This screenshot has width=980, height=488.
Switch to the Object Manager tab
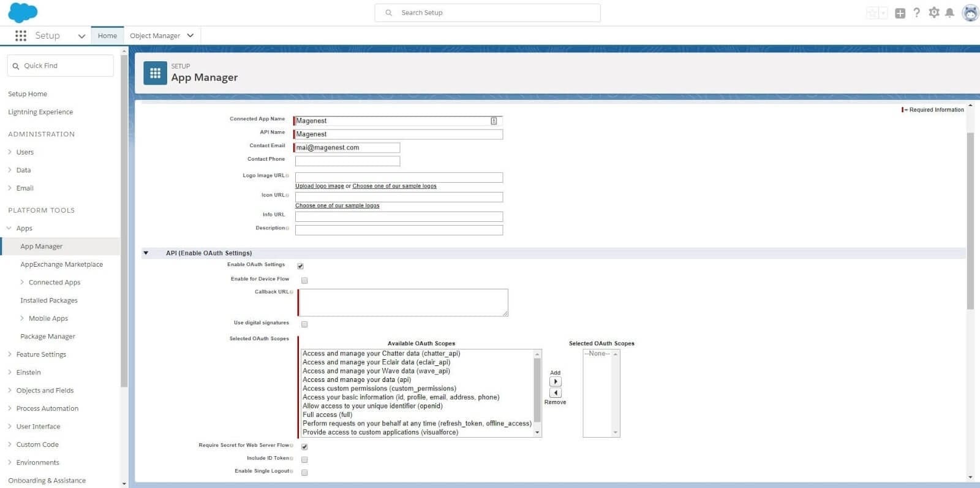point(155,36)
